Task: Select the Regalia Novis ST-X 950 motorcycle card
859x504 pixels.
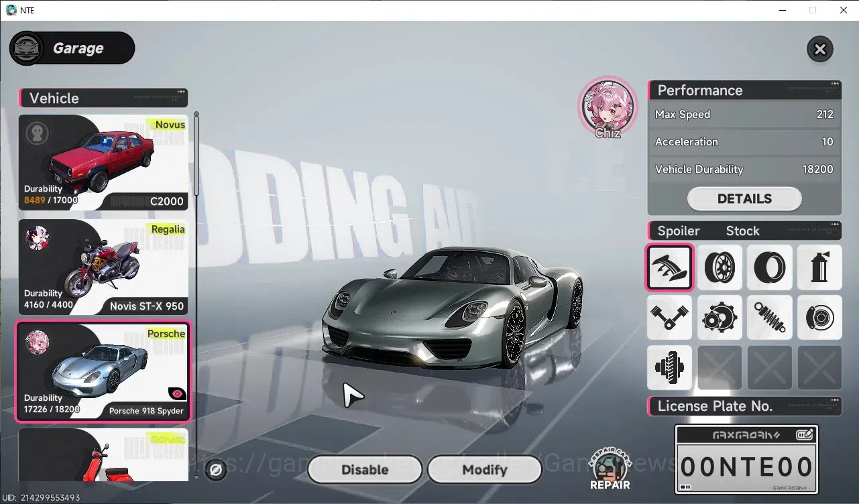Action: pos(103,267)
